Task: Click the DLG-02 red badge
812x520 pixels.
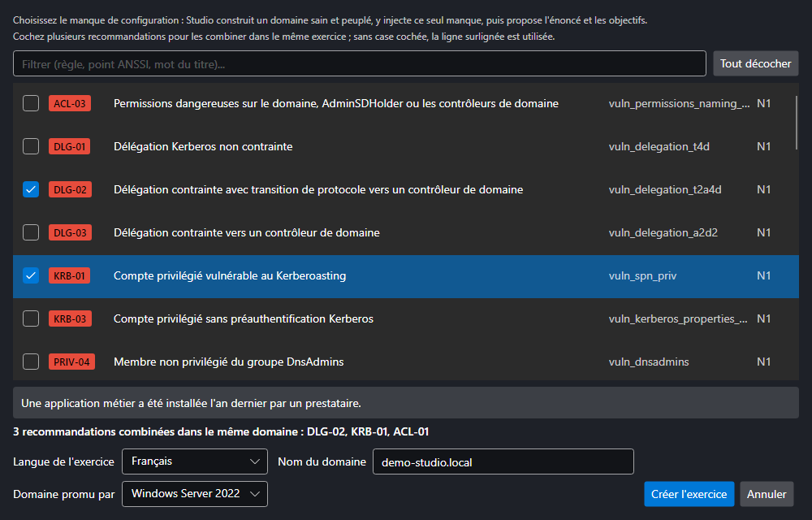Action: click(x=71, y=189)
